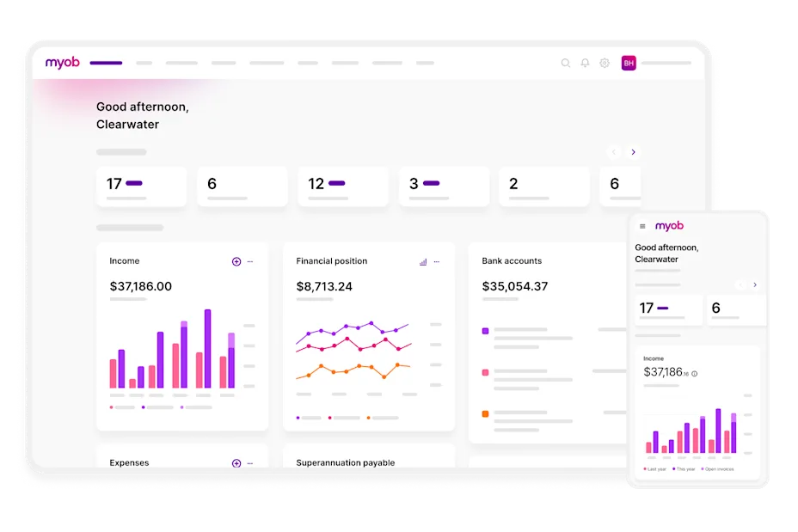
Task: Open the settings gear icon
Action: click(x=604, y=63)
